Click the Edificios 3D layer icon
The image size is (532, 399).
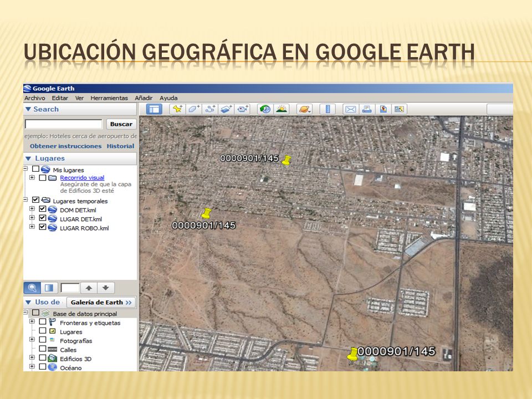point(52,359)
